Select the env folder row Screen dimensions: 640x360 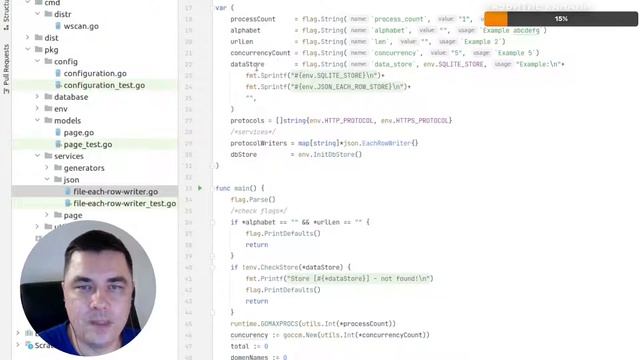95,109
